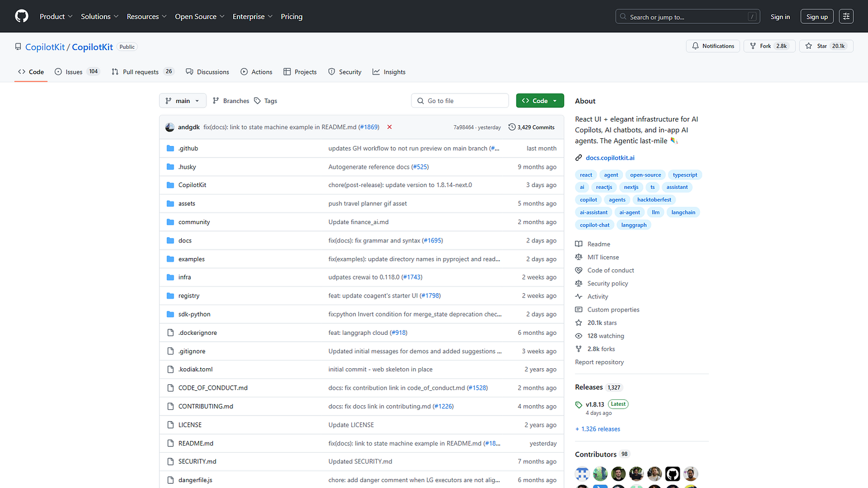The width and height of the screenshot is (868, 488).
Task: Open the docs.copilotkit.ai link
Action: coord(610,158)
